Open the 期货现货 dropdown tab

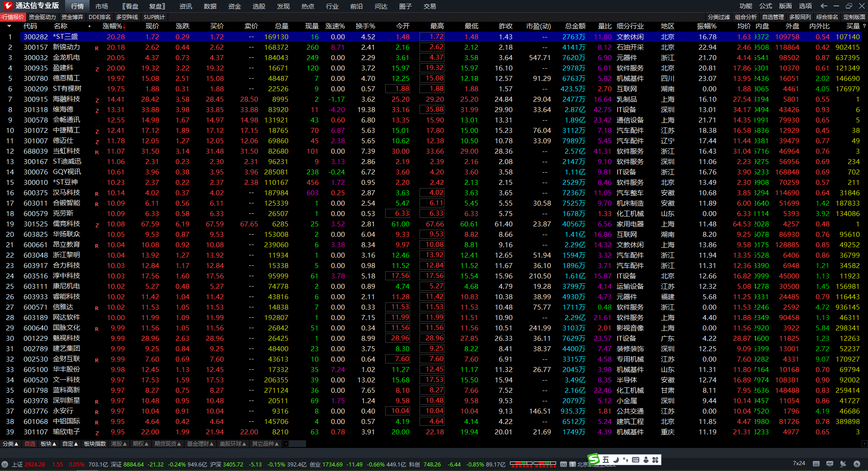click(x=168, y=444)
